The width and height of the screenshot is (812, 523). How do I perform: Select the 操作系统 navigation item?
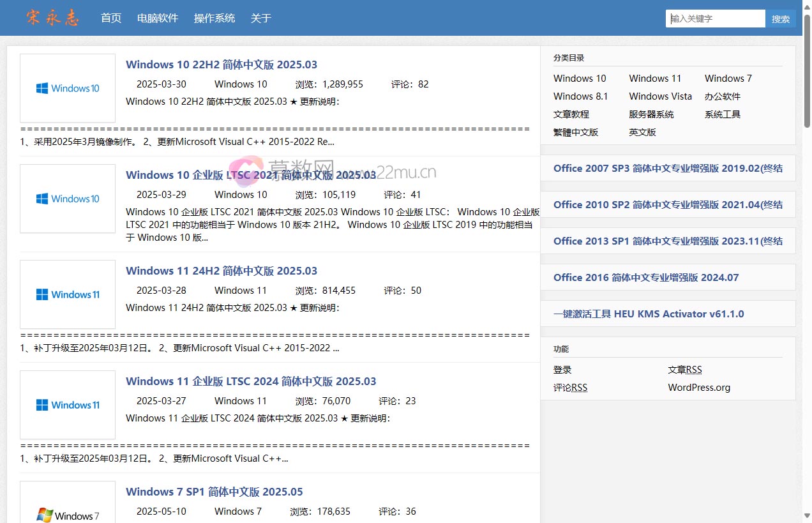(214, 18)
